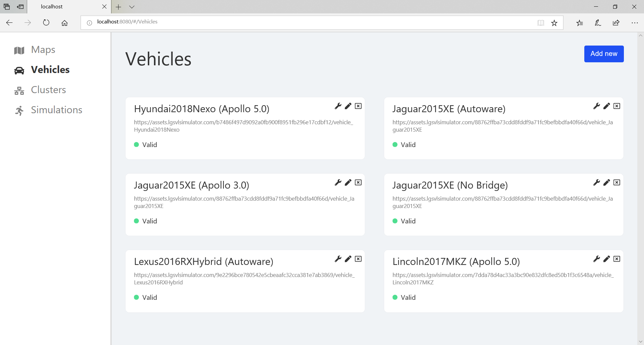Edit Lincoln2017MKZ (Apollo 5.0) with pencil
The height and width of the screenshot is (345, 644).
click(x=607, y=259)
